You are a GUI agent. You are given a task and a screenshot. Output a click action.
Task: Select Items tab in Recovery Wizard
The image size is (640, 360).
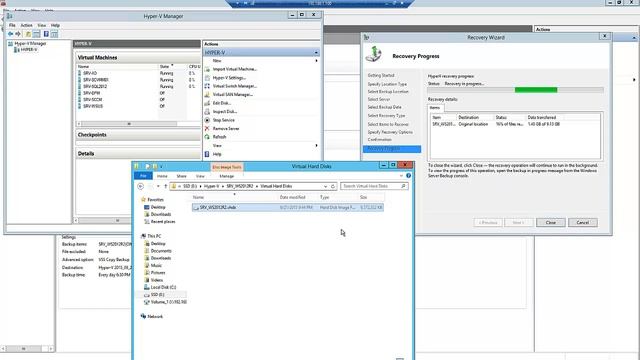[435, 108]
